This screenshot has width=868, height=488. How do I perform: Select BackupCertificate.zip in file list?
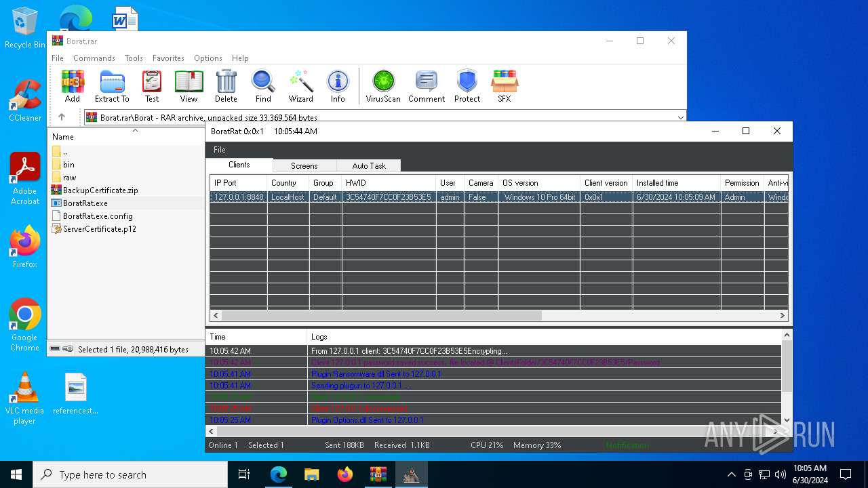click(x=100, y=190)
